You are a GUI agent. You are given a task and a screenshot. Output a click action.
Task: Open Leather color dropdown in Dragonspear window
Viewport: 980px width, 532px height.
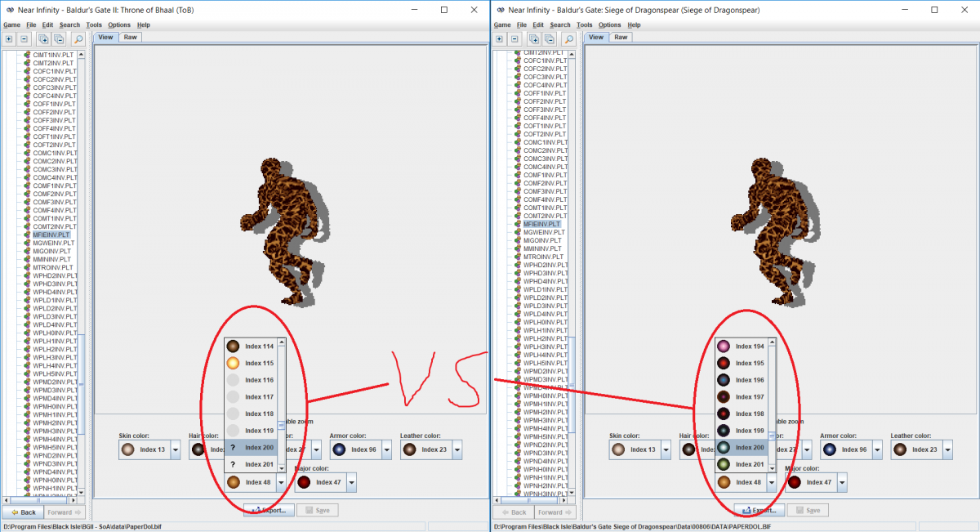[x=946, y=449]
